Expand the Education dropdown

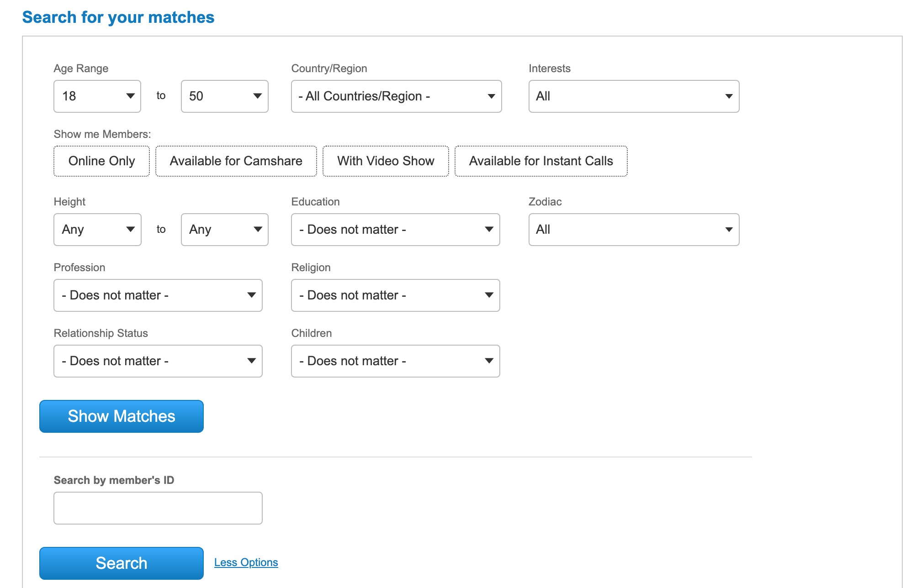point(395,230)
